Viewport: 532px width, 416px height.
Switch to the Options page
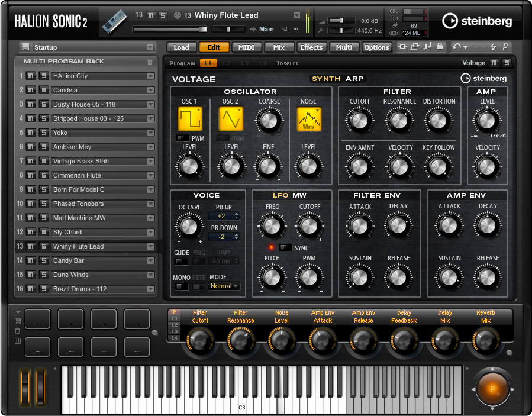(376, 47)
